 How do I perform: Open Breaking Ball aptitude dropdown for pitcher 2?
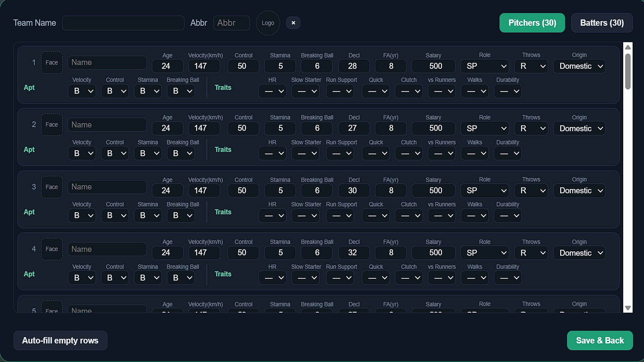tap(181, 153)
